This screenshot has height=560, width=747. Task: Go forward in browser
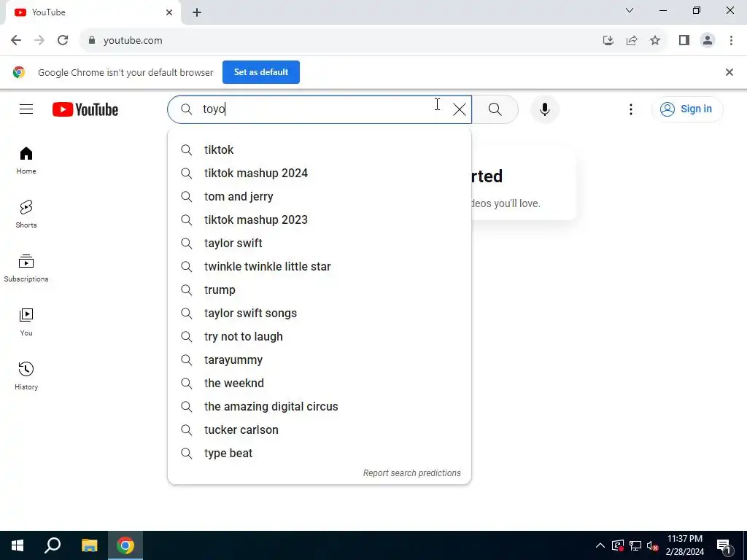click(x=39, y=41)
